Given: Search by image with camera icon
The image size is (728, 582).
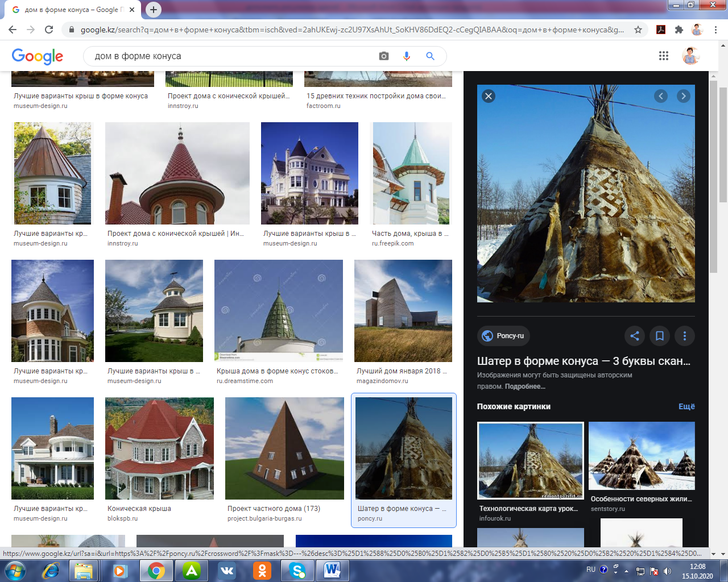Looking at the screenshot, I should click(x=384, y=56).
